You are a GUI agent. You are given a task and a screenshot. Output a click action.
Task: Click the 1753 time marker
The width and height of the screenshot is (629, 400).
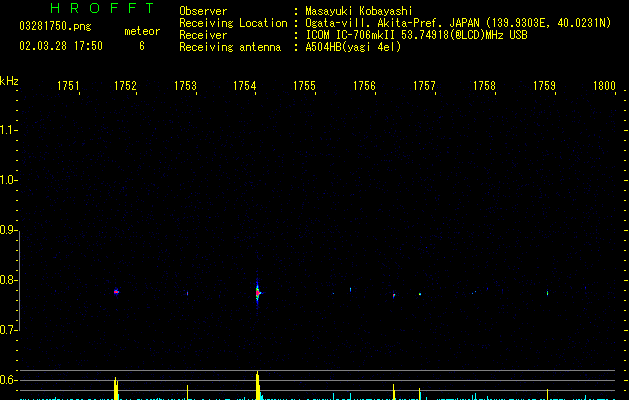point(185,86)
